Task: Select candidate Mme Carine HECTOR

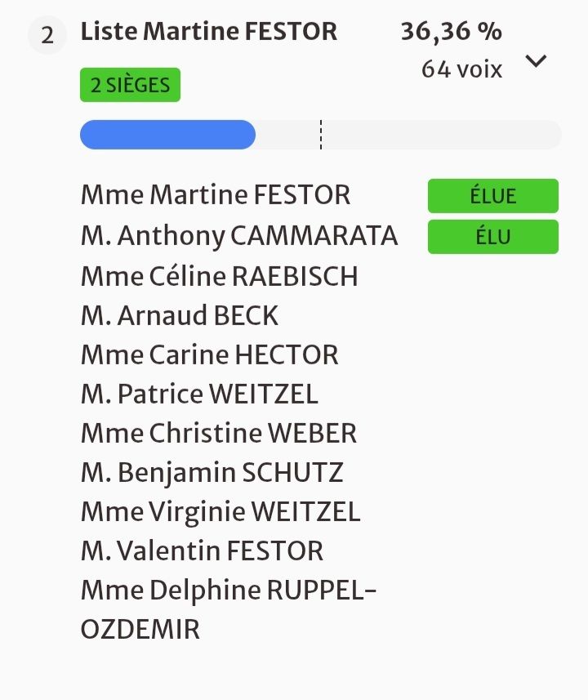Action: pos(209,355)
